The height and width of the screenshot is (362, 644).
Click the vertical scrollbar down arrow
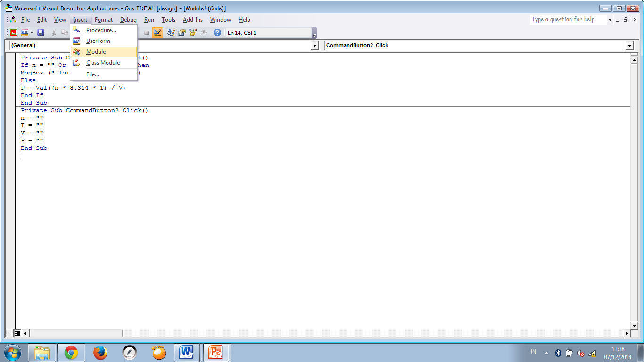pos(635,326)
